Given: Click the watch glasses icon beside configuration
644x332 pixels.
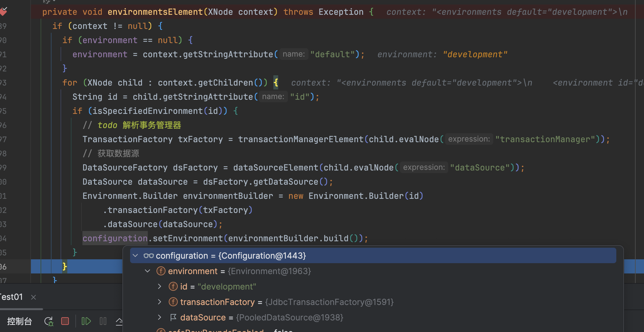Looking at the screenshot, I should 148,256.
